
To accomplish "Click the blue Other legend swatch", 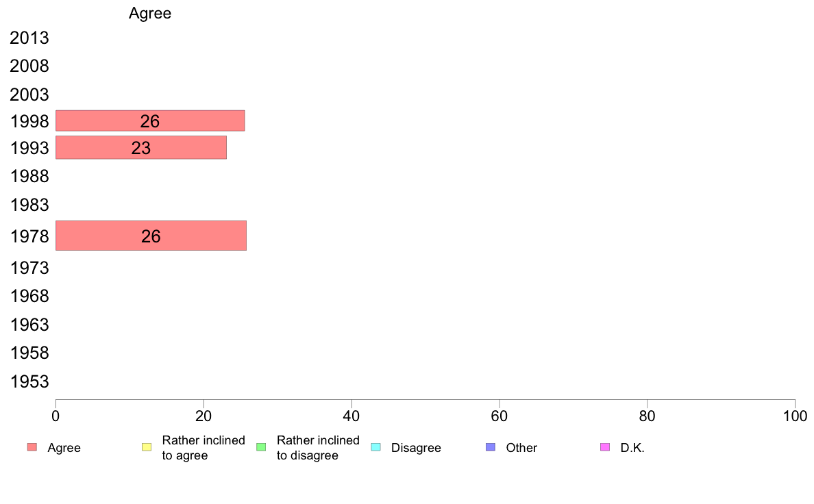I will pyautogui.click(x=490, y=447).
